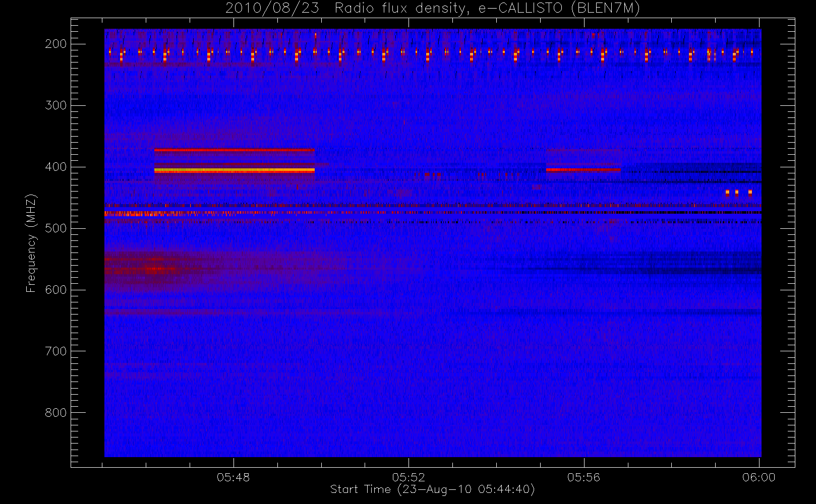Click the plot title '2010/08/23 Radio flux density'

tap(347, 8)
